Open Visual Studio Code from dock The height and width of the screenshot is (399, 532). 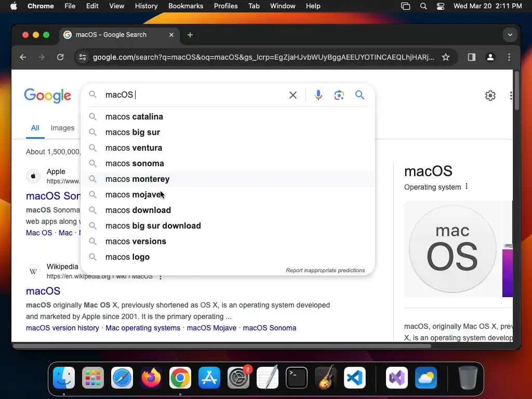coord(354,378)
